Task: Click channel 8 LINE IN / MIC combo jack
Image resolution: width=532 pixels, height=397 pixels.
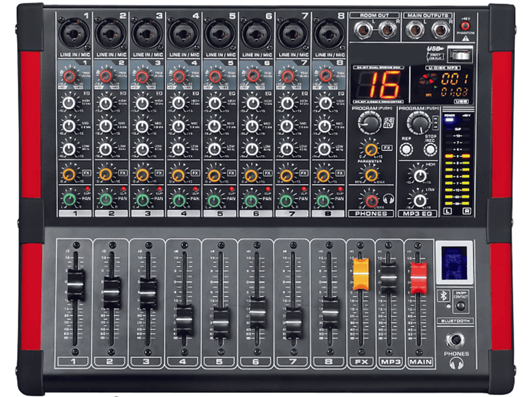Action: [x=330, y=34]
